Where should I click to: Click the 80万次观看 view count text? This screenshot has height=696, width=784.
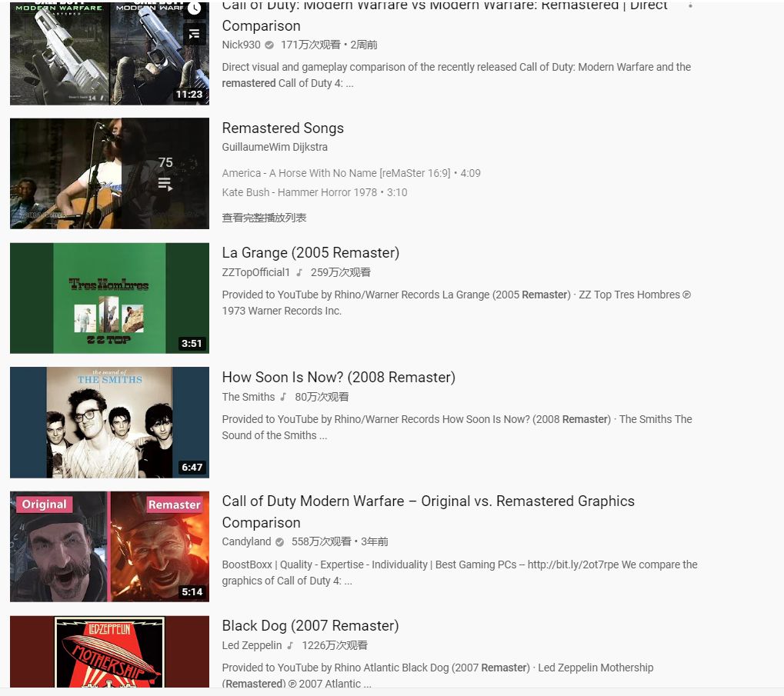pos(322,397)
